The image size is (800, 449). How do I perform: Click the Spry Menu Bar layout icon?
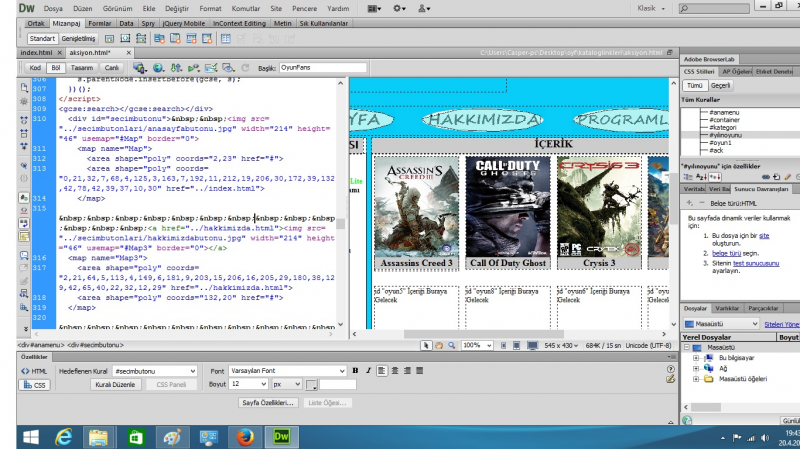pos(141,39)
